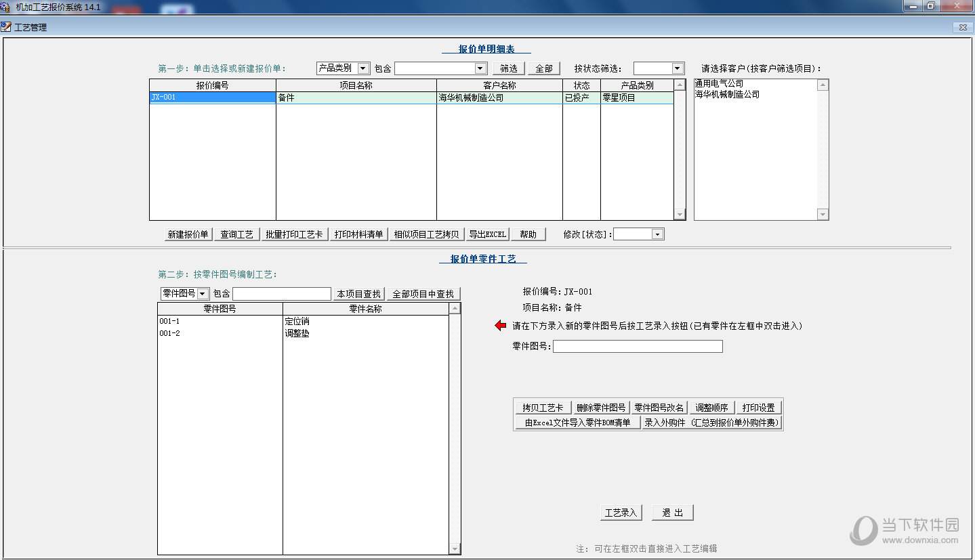
Task: Open the 修改[状态] dropdown
Action: coord(657,234)
